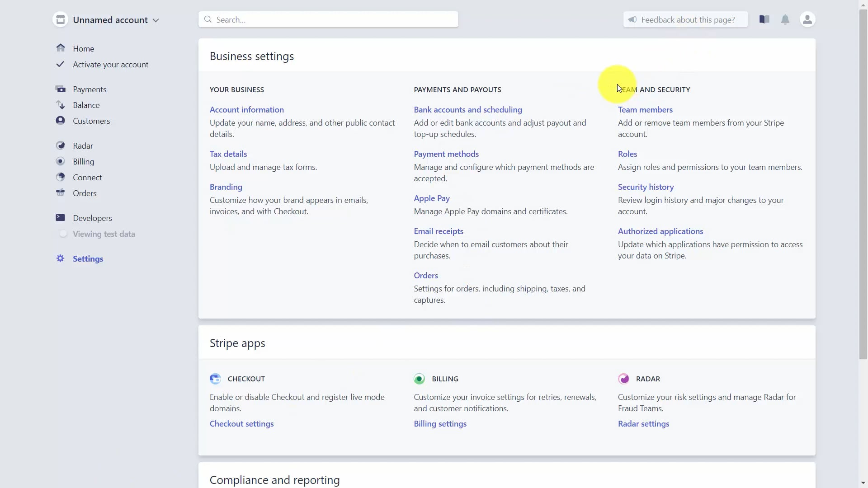
Task: Open Radar settings link
Action: 644,423
